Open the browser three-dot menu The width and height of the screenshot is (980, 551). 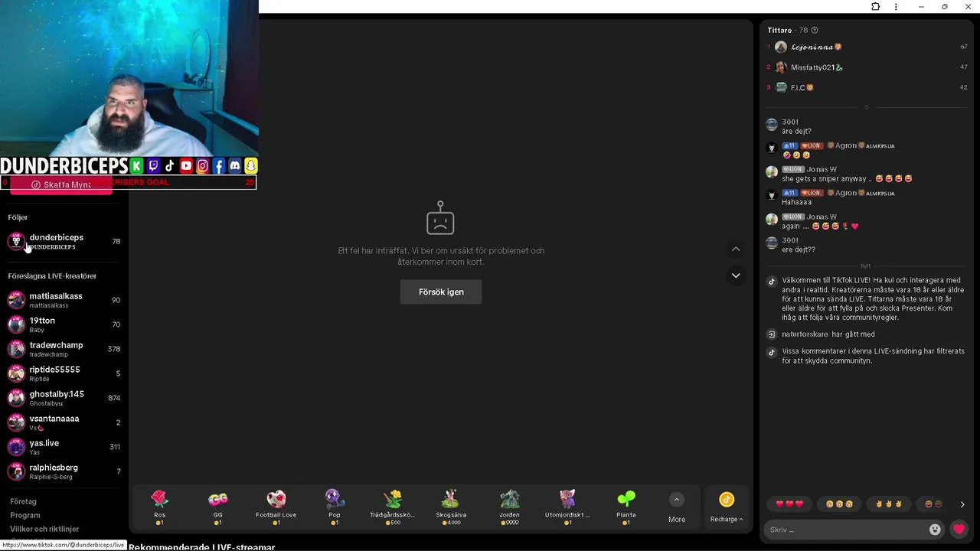point(896,7)
